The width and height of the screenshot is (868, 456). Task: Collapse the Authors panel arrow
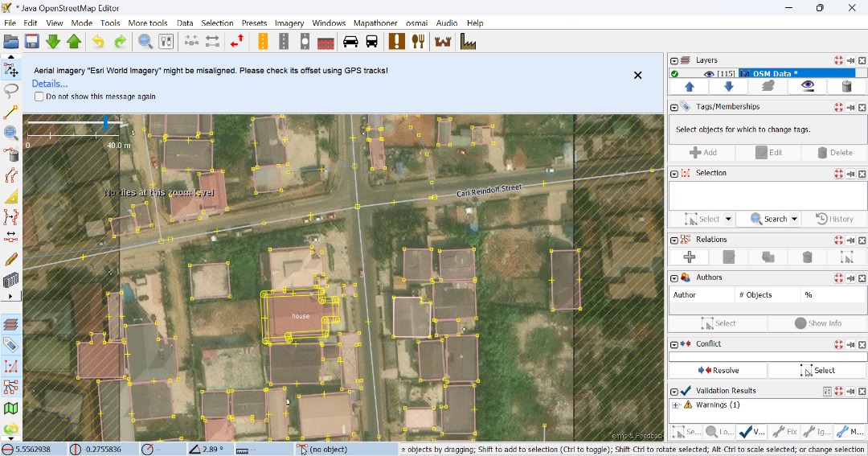(x=674, y=277)
